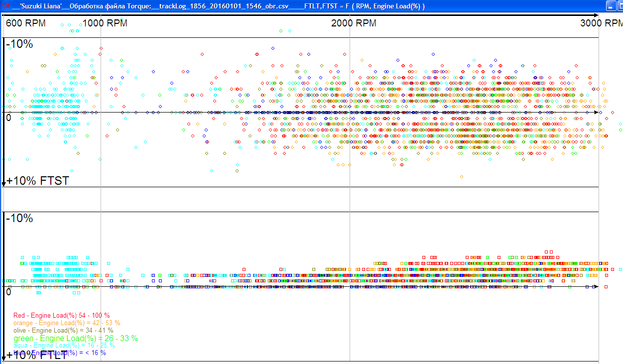The image size is (623, 364).
Task: Select the 3000 RPM axis label
Action: click(x=601, y=23)
